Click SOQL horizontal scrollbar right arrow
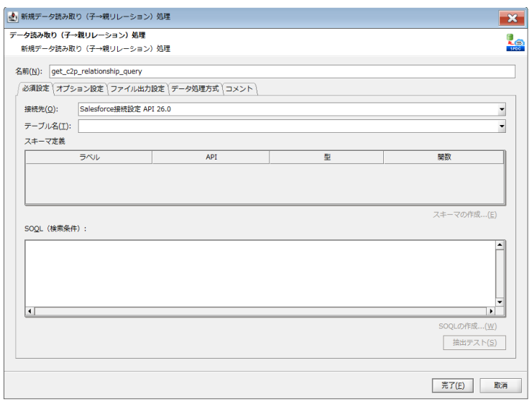The height and width of the screenshot is (404, 532). (x=491, y=311)
